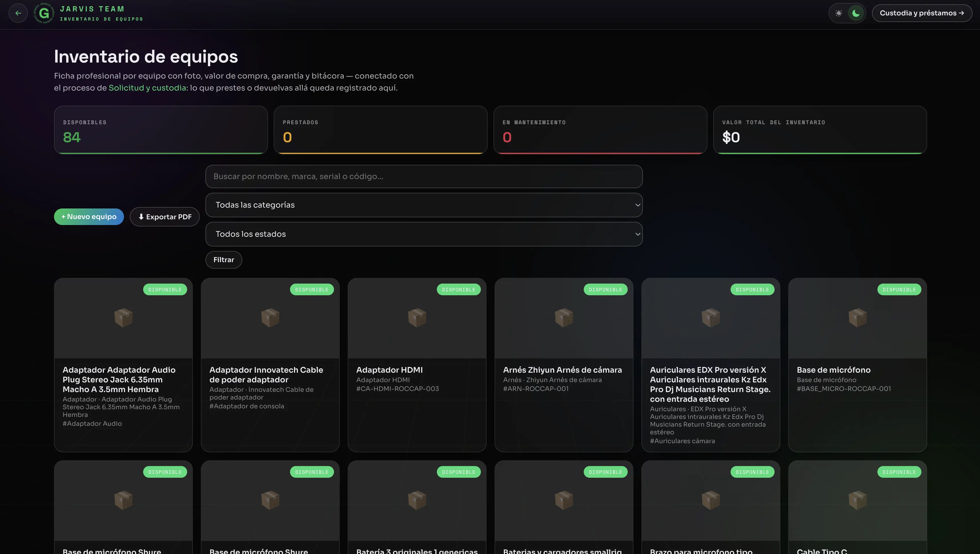
Task: Click Disponible badge on Baterias y cargadores card
Action: point(605,472)
